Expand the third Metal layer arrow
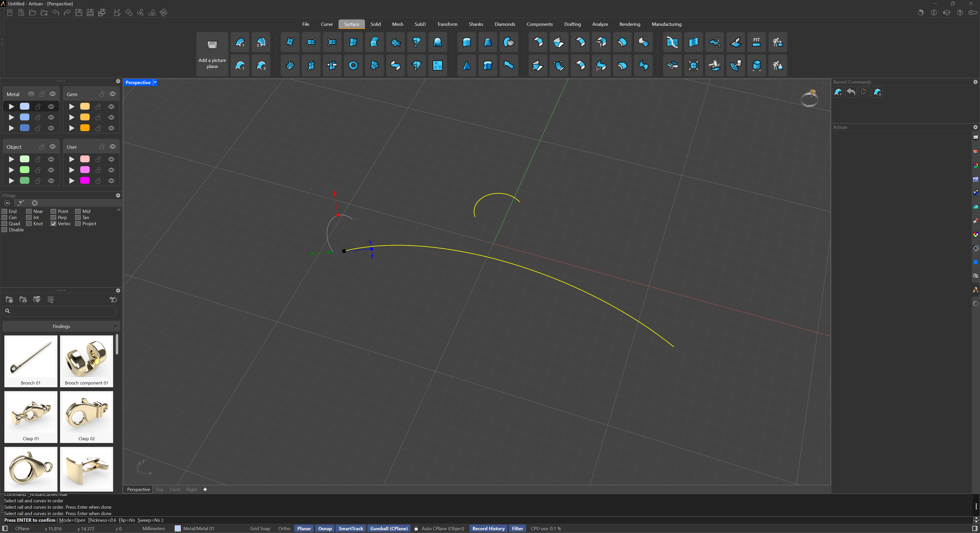Viewport: 980px width, 533px height. [11, 128]
